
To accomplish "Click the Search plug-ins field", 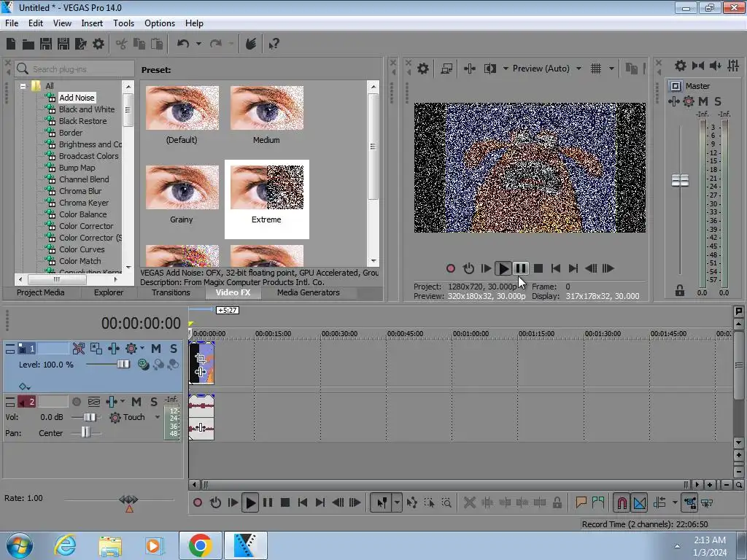I will click(74, 69).
